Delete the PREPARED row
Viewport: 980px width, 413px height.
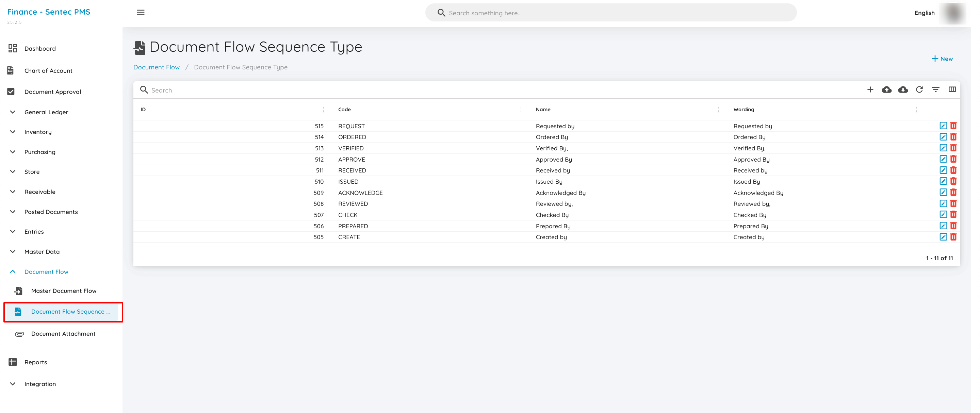(953, 226)
